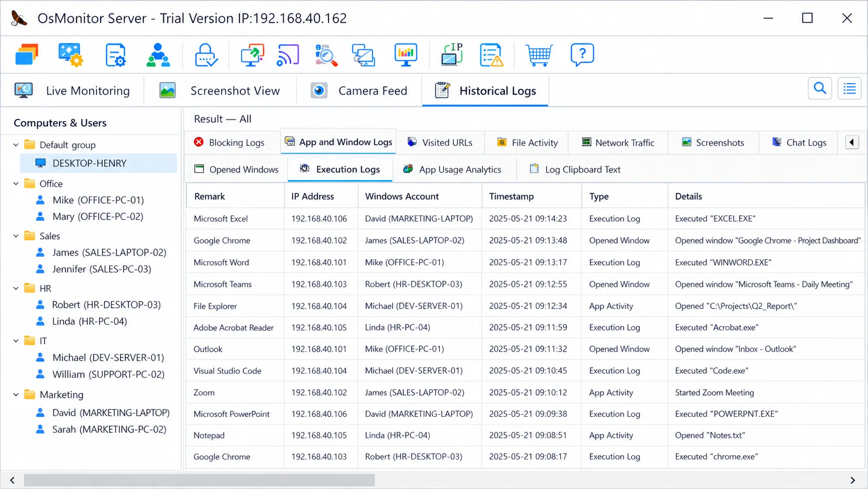
Task: Select William (SUPPORT-PC-02) in the tree
Action: (x=108, y=375)
